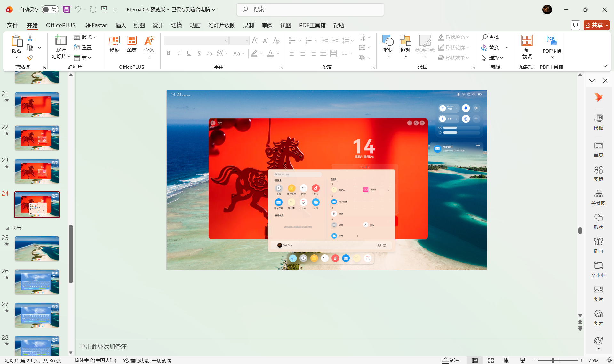This screenshot has height=364, width=614.
Task: Toggle the 自动保存 autosave switch
Action: click(x=50, y=10)
